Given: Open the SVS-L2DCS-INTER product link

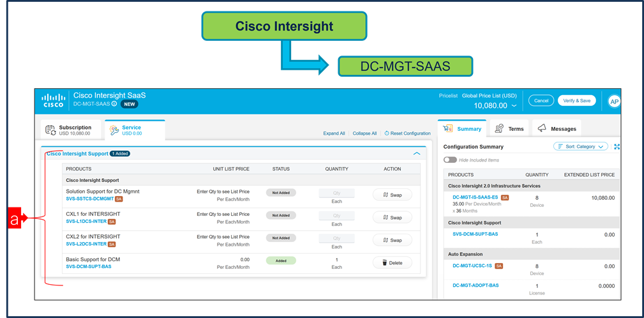Looking at the screenshot, I should (x=86, y=244).
